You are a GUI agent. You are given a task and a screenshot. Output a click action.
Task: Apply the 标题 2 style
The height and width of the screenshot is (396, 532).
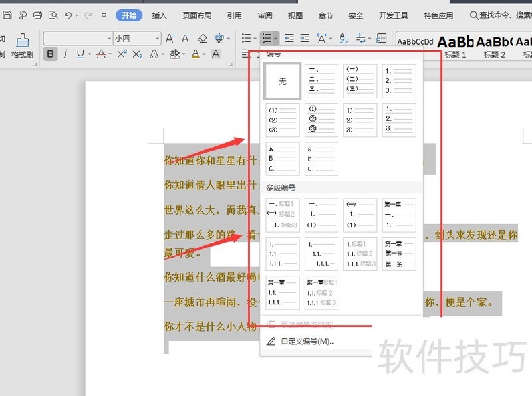pos(494,47)
